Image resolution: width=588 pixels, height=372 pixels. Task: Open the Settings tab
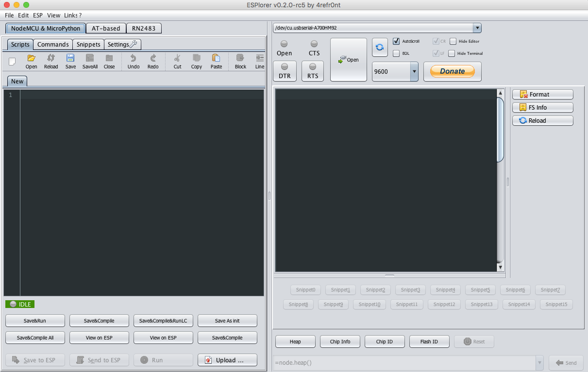[122, 44]
